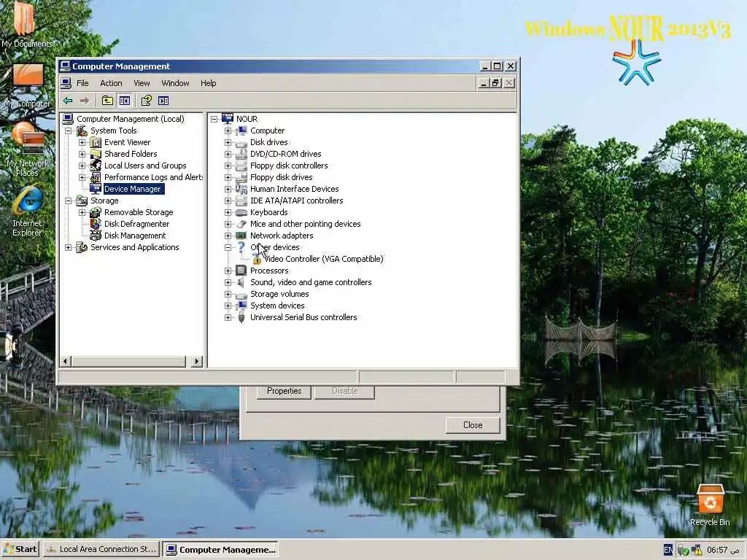747x560 pixels.
Task: Collapse the Other devices node
Action: pyautogui.click(x=228, y=247)
